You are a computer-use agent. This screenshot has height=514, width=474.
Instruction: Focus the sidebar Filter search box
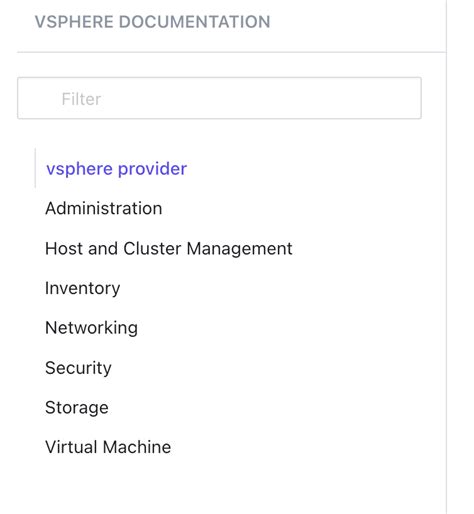219,98
